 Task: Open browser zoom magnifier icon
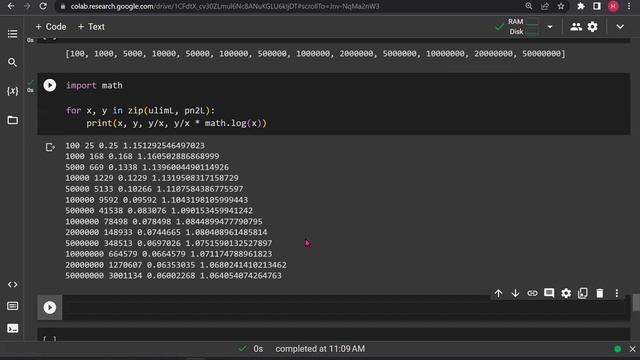click(x=529, y=6)
